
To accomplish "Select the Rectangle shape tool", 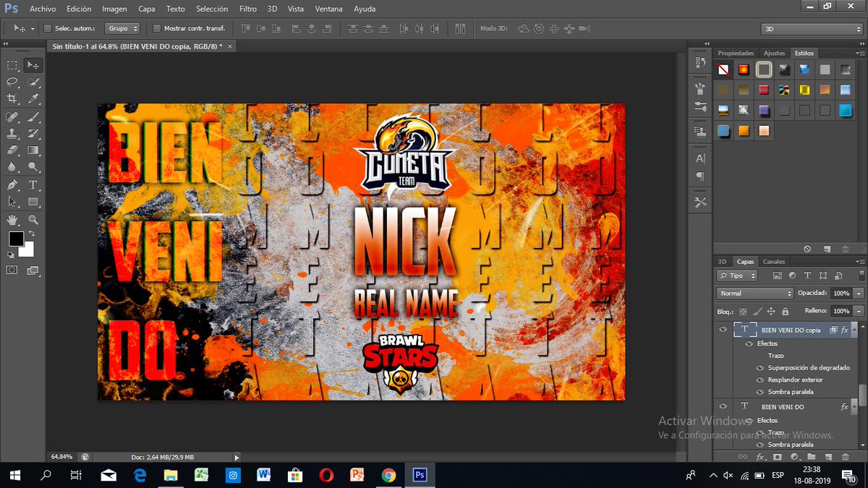I will pos(33,202).
